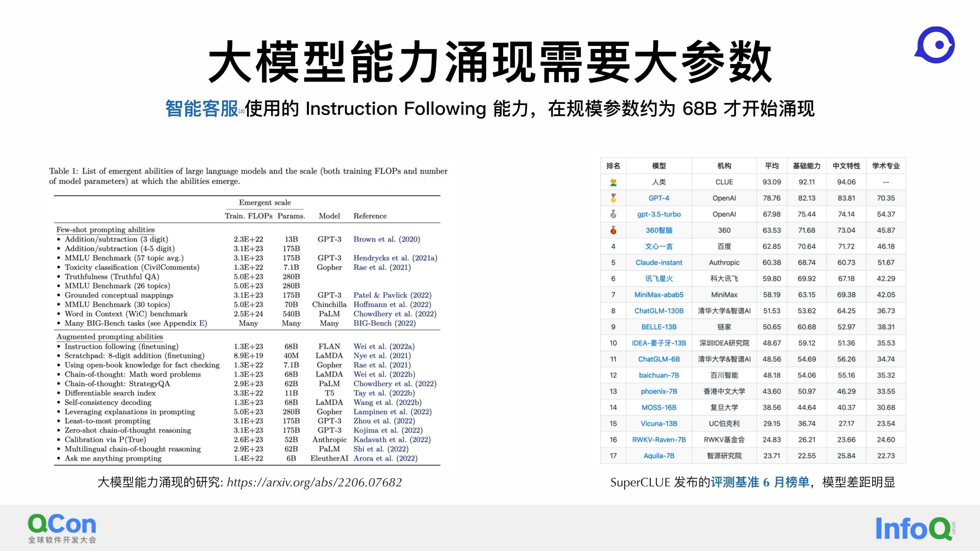Open the BELLE-13B model link

click(x=659, y=327)
